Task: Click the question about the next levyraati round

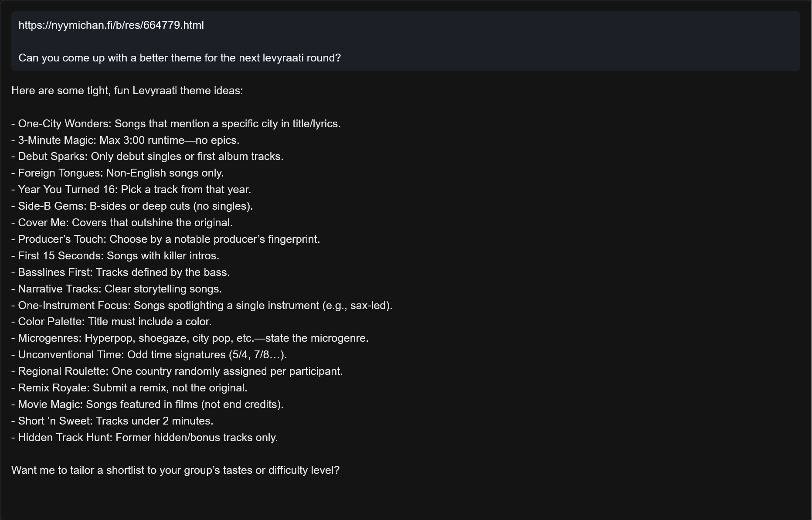Action: pyautogui.click(x=180, y=58)
